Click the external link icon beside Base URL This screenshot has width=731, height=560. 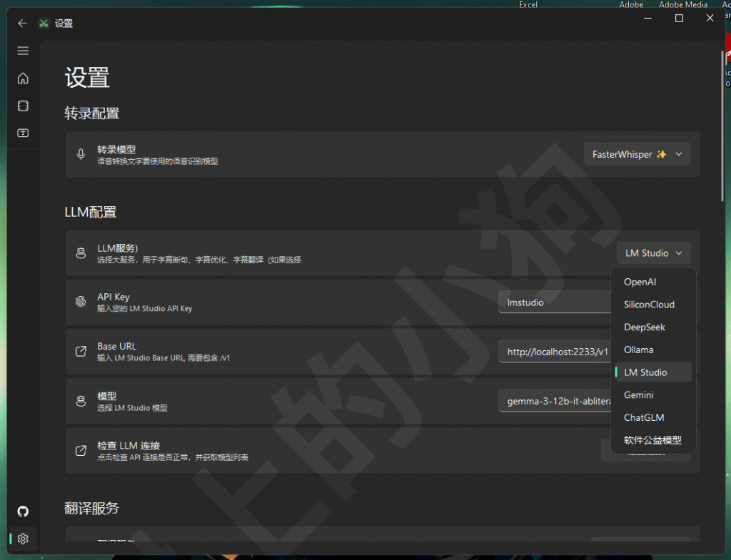coord(81,351)
